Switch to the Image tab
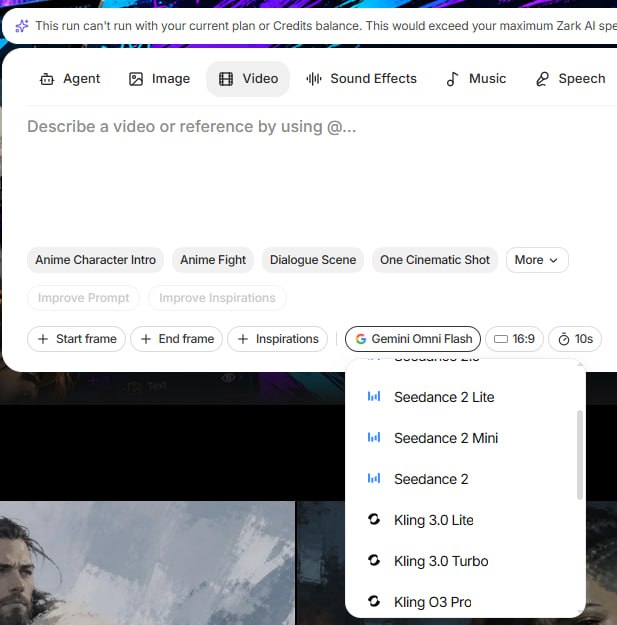This screenshot has height=625, width=617. coord(159,79)
